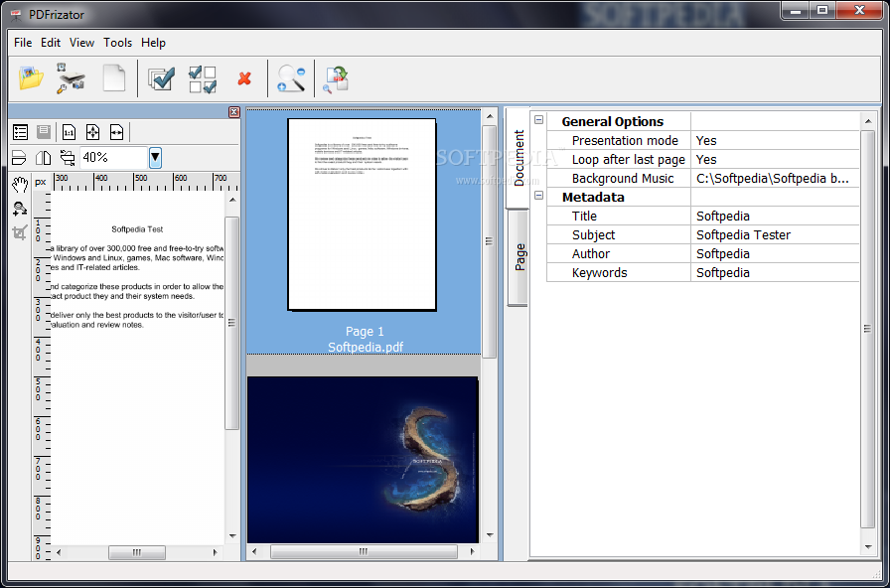This screenshot has width=890, height=588.
Task: Click the Softpedia Test heading in preview
Action: tap(137, 229)
